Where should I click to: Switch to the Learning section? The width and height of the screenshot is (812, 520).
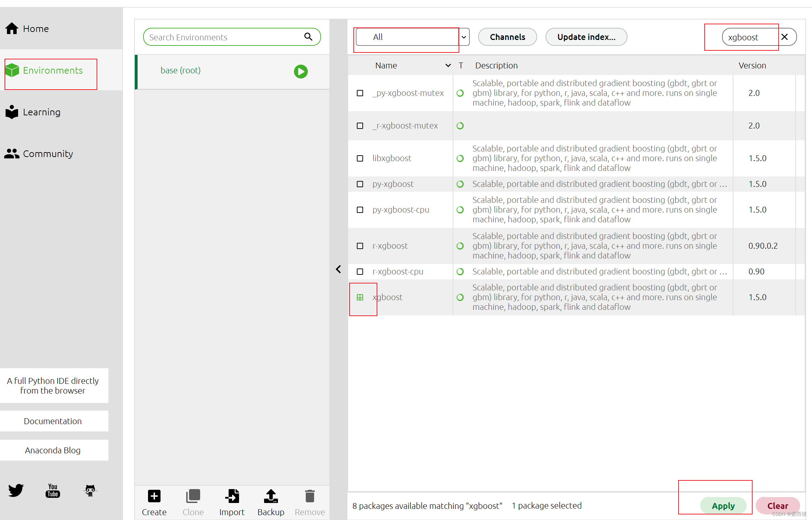(41, 112)
